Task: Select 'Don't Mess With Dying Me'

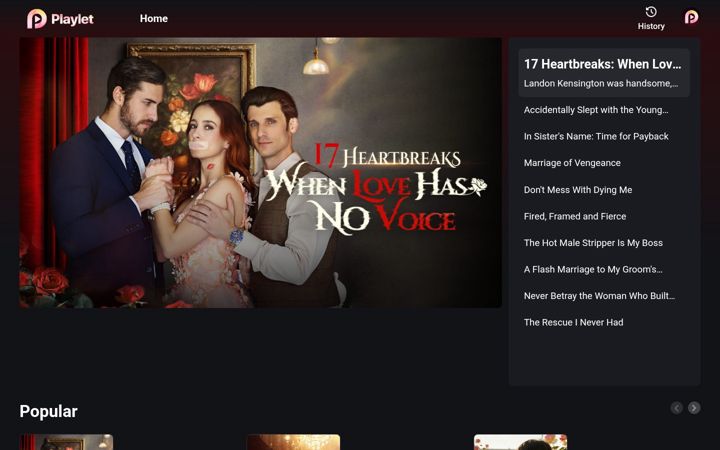Action: pyautogui.click(x=578, y=190)
